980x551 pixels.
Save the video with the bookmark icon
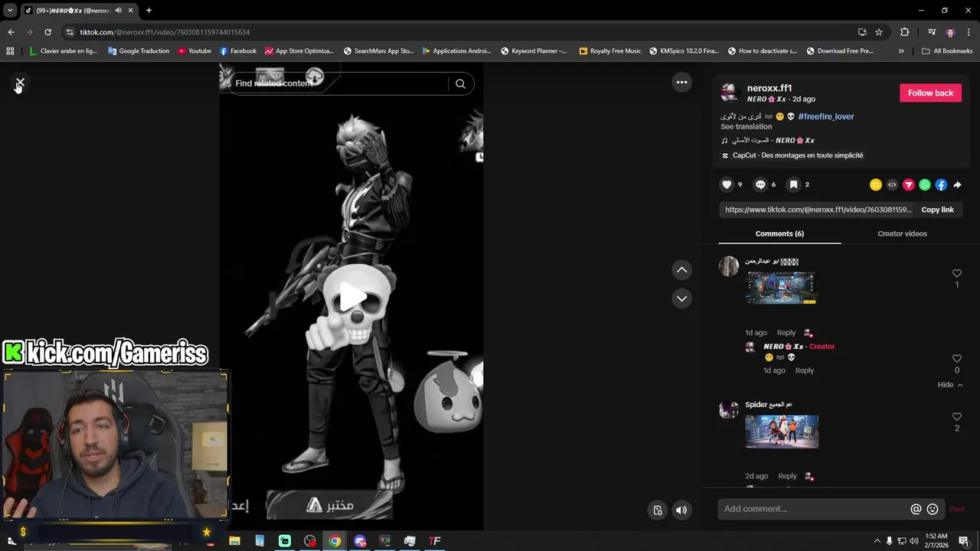pyautogui.click(x=794, y=184)
